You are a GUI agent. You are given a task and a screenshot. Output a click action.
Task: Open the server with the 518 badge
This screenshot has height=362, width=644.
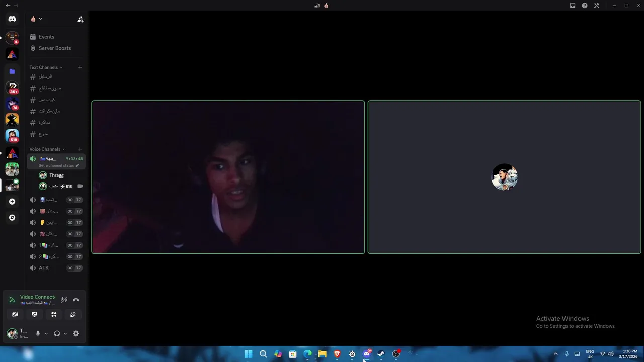[x=12, y=136]
